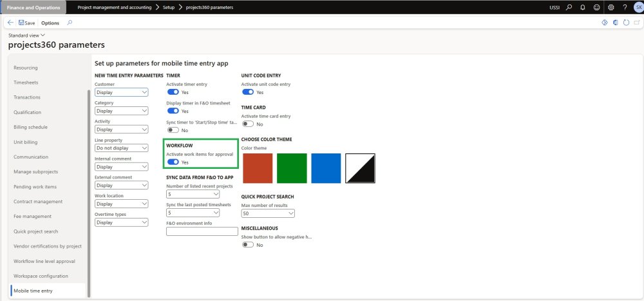Switch to the Quick project search tab
The width and height of the screenshot is (644, 301).
pyautogui.click(x=35, y=231)
